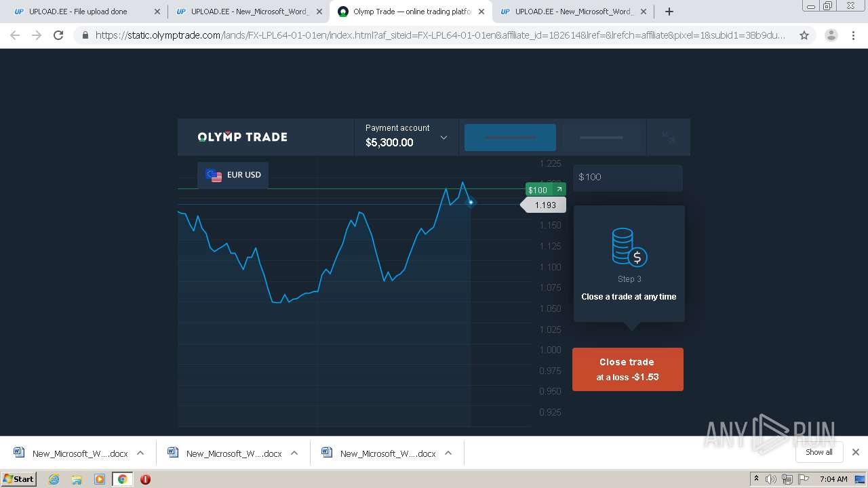The height and width of the screenshot is (488, 868).
Task: Click the Action Center flag tray icon
Action: (x=804, y=479)
